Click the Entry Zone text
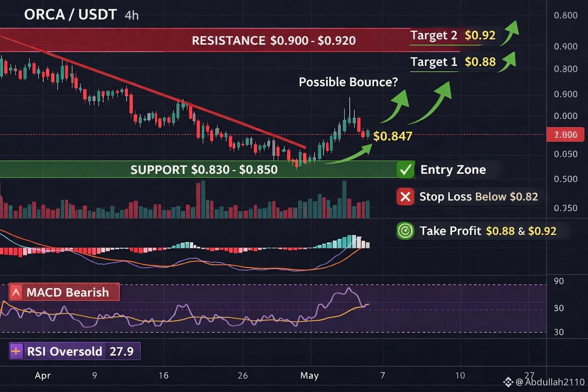 point(453,170)
